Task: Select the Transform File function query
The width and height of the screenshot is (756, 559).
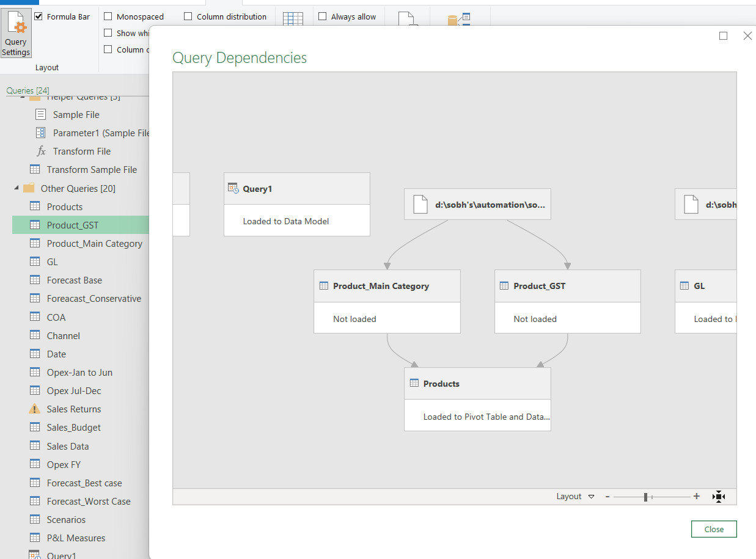Action: click(82, 151)
